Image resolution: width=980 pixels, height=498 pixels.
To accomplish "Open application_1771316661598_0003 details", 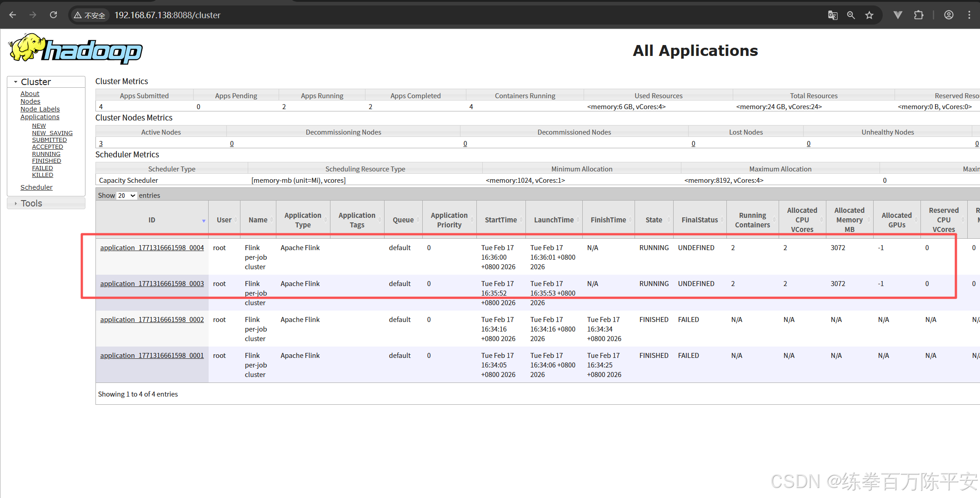I will click(x=152, y=284).
